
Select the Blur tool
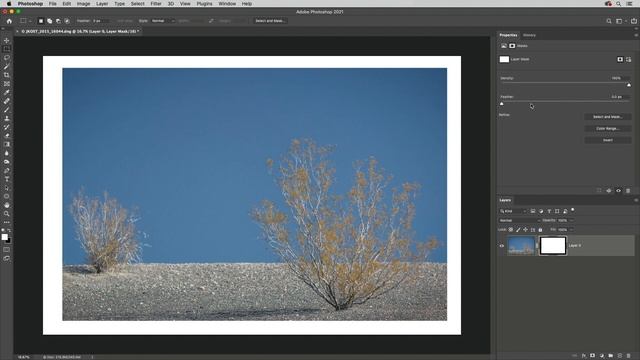(7, 153)
